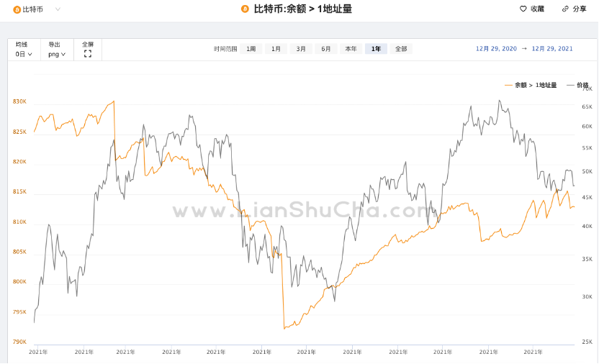Switch to the 6月 time range
This screenshot has height=364, width=599.
pyautogui.click(x=326, y=49)
